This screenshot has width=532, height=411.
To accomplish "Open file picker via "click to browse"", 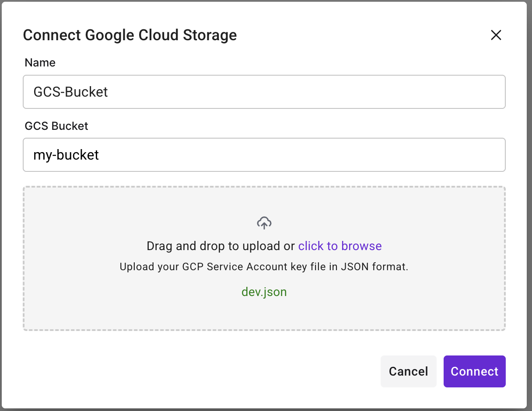I will [340, 246].
